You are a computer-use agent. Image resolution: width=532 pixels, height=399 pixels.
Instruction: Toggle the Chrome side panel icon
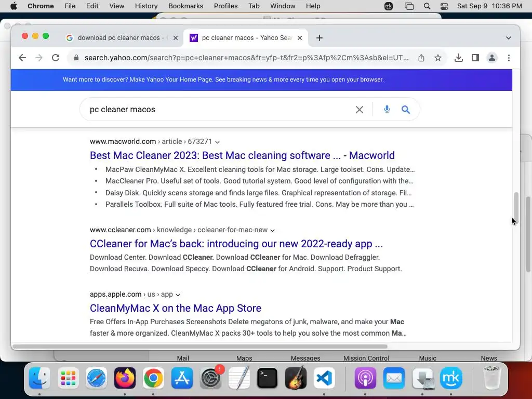pos(475,58)
